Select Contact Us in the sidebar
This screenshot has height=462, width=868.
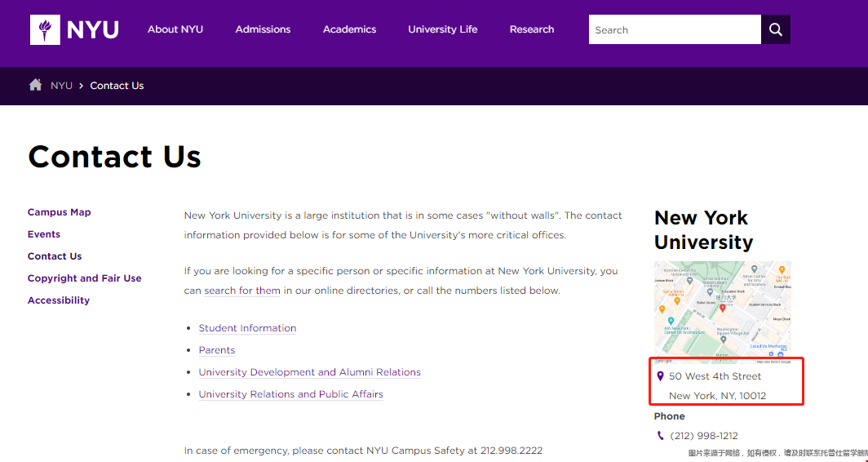(x=55, y=256)
